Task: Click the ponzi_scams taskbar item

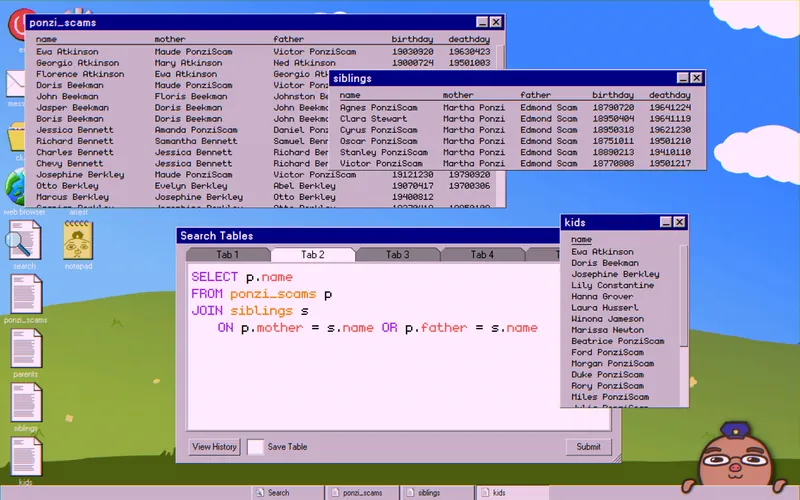Action: pos(362,493)
